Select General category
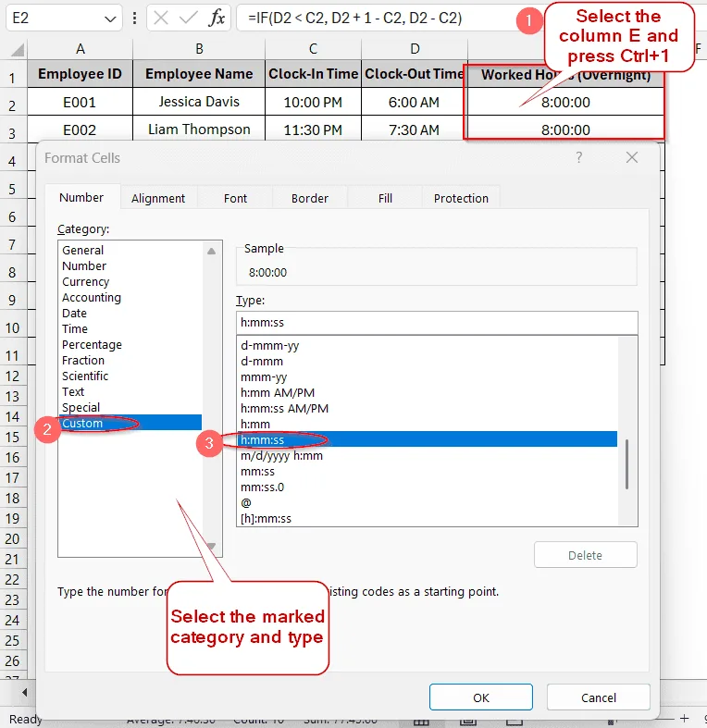This screenshot has height=728, width=707. [x=130, y=250]
